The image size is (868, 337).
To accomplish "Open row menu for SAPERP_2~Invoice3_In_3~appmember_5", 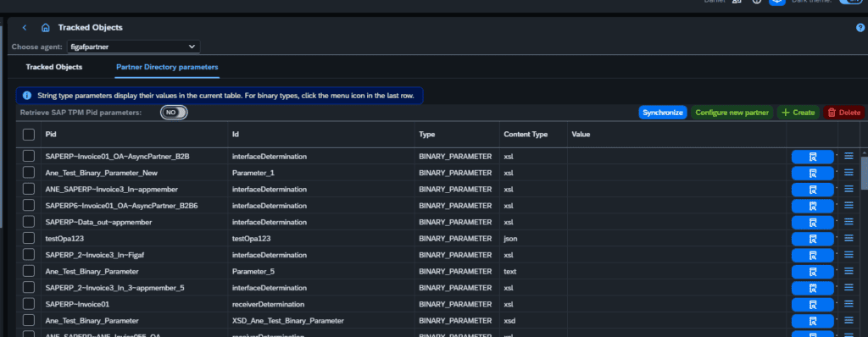I will click(849, 287).
